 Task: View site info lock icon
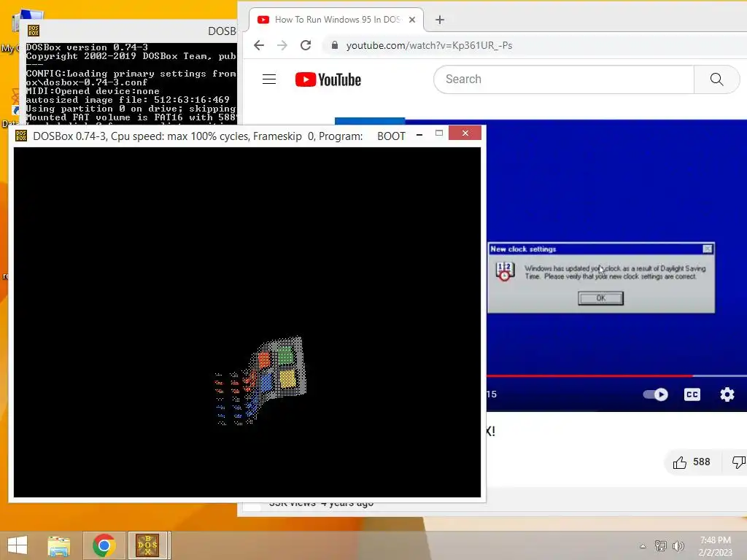point(335,45)
